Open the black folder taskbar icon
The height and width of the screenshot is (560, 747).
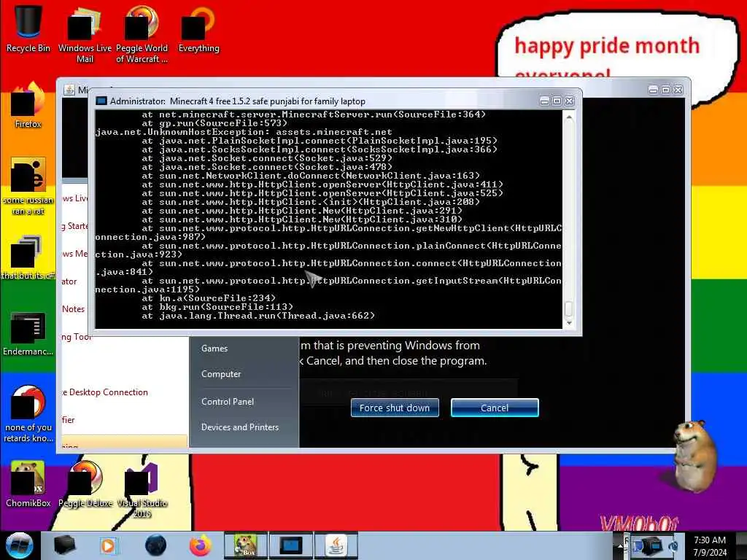[x=64, y=545]
